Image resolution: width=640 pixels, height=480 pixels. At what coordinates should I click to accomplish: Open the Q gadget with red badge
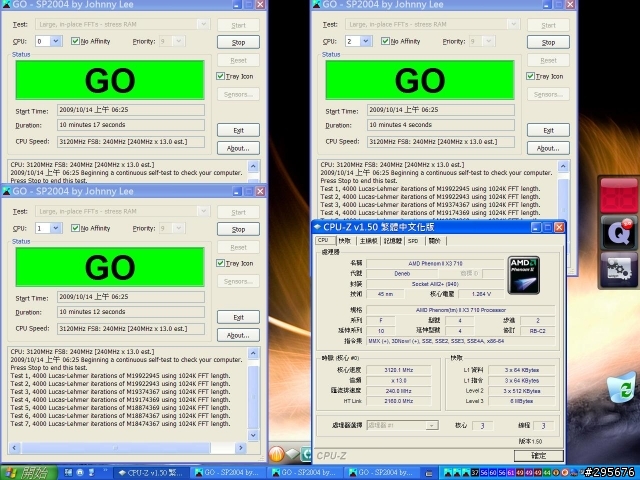[618, 232]
